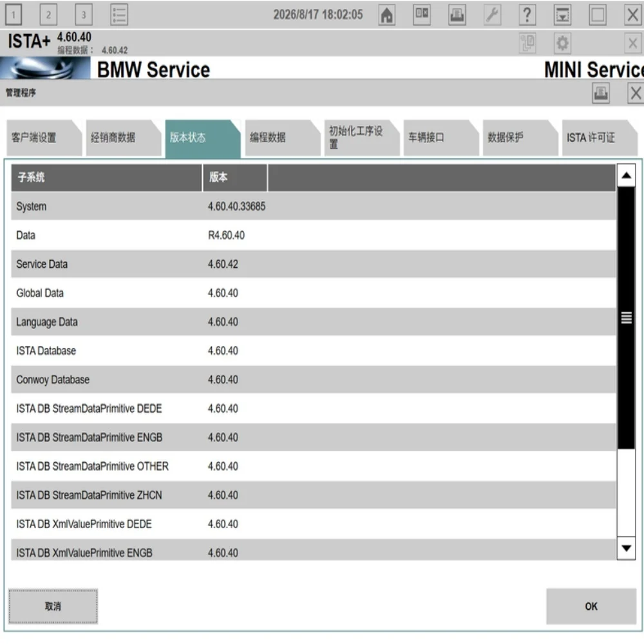
Task: Switch to the 客户端设置 tab
Action: (x=44, y=138)
